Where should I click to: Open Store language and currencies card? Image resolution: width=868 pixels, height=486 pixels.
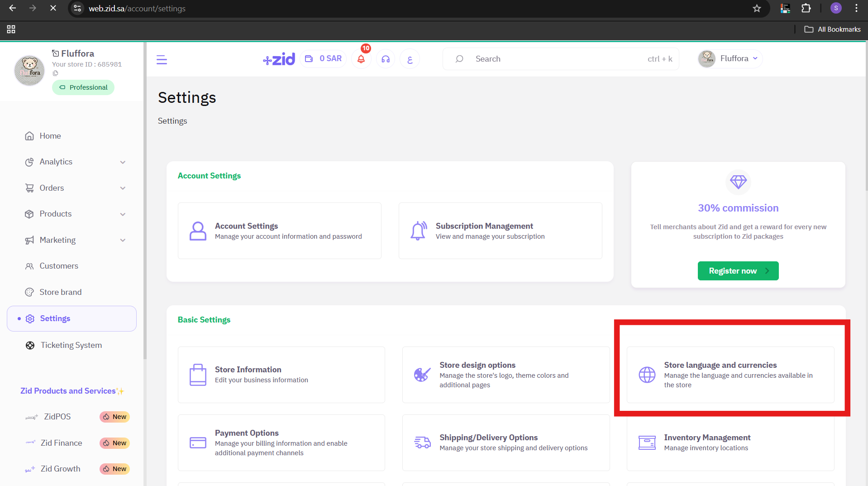[730, 375]
